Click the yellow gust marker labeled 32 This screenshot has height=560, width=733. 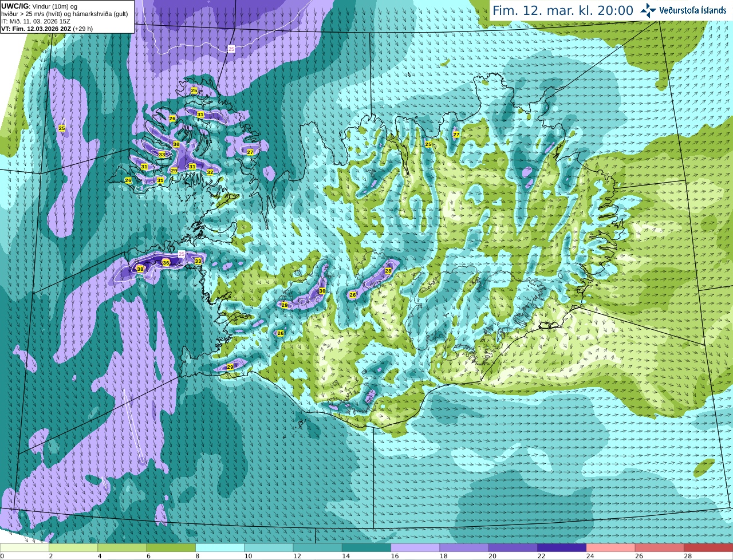[210, 172]
